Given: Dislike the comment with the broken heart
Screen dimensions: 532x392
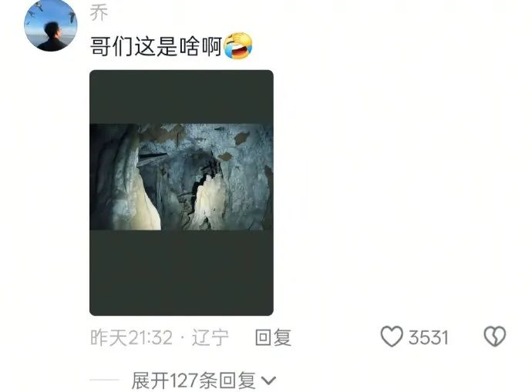Looking at the screenshot, I should 495,337.
